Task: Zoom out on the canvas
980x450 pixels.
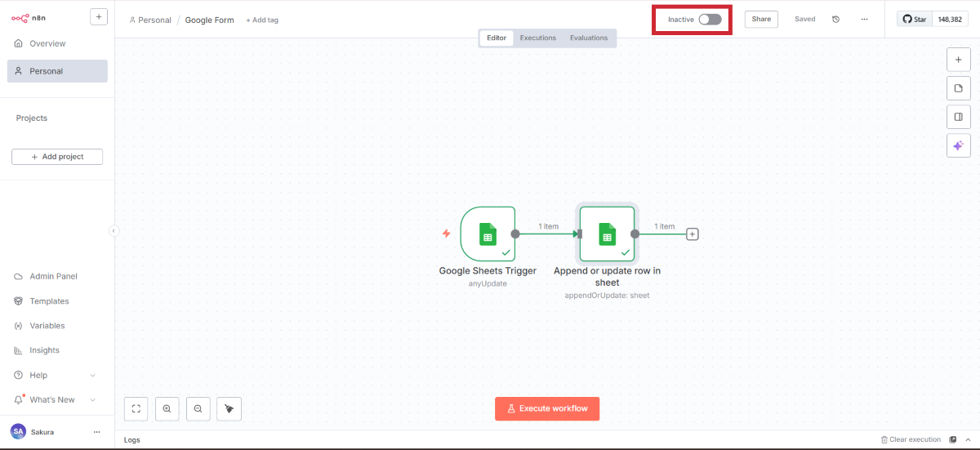Action: 198,408
